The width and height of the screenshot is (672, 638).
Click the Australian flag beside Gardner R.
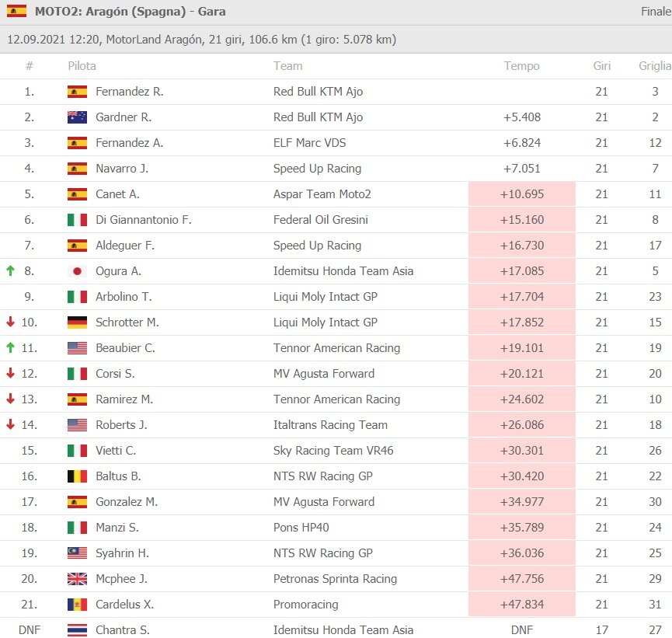(77, 117)
